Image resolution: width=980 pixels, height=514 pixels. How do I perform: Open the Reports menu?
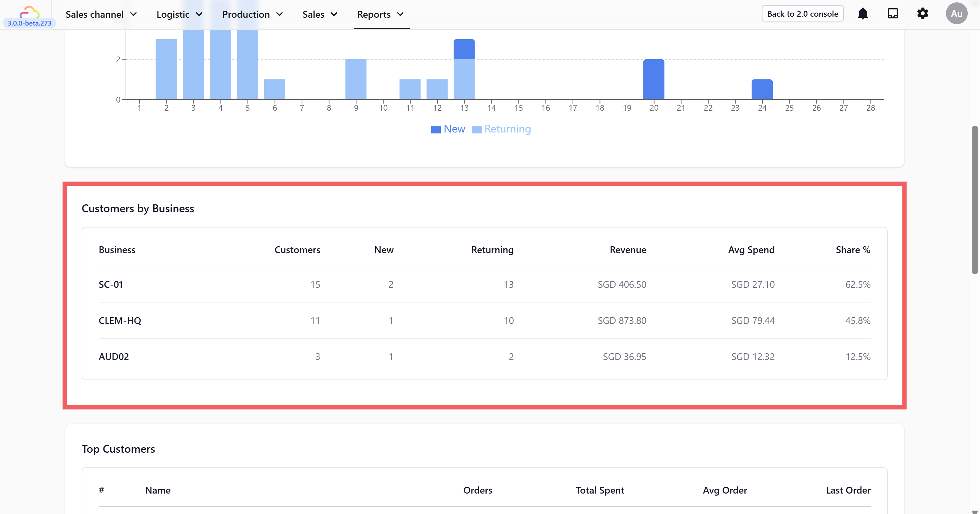pos(381,14)
